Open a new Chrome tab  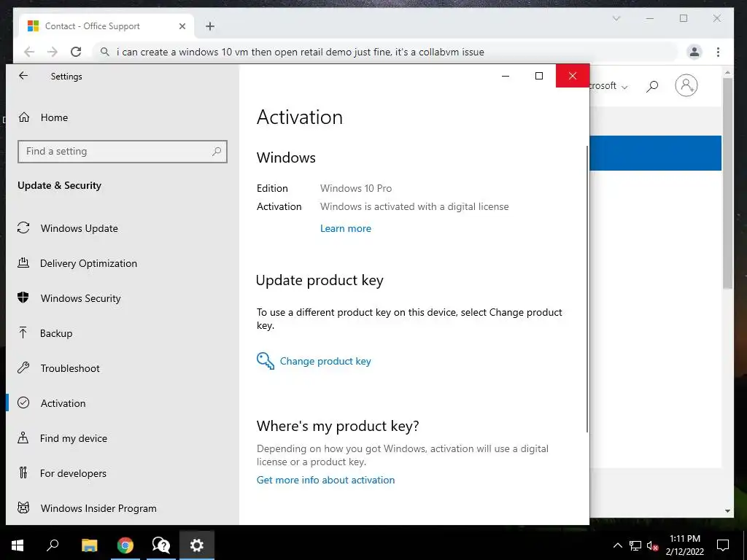pos(210,26)
